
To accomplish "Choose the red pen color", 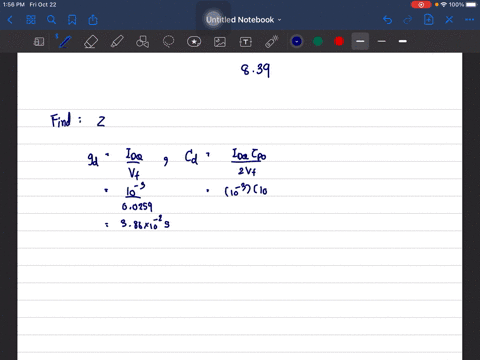I will click(339, 41).
